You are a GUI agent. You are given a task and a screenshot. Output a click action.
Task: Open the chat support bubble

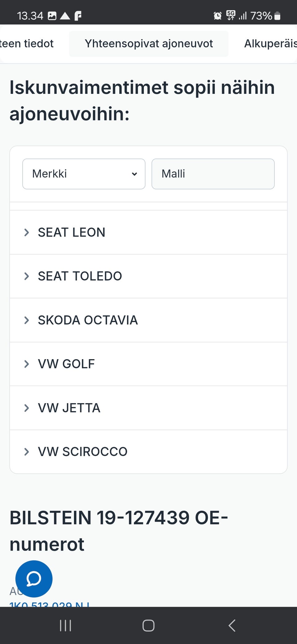34,578
